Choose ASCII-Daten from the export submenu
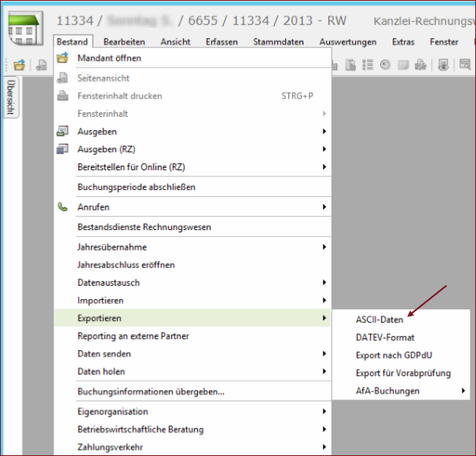 [x=379, y=319]
